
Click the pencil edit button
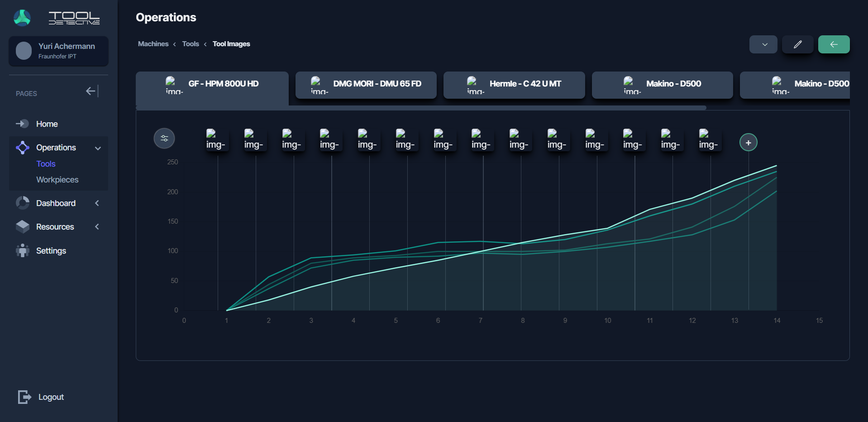point(798,44)
